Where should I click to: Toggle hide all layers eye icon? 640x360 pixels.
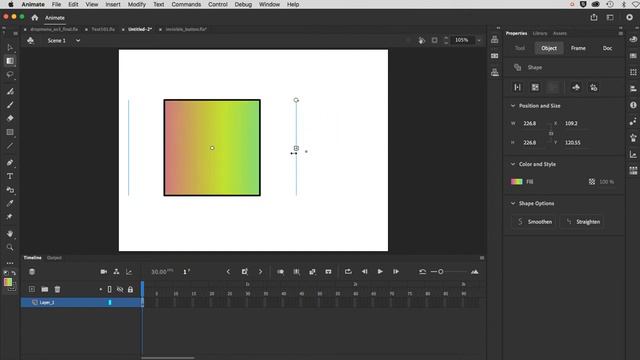click(120, 289)
